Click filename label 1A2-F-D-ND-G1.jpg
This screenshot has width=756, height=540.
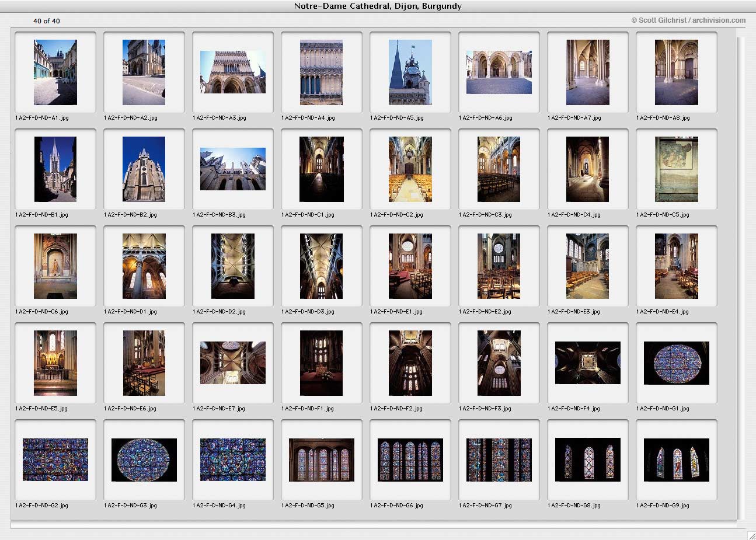[x=663, y=409]
